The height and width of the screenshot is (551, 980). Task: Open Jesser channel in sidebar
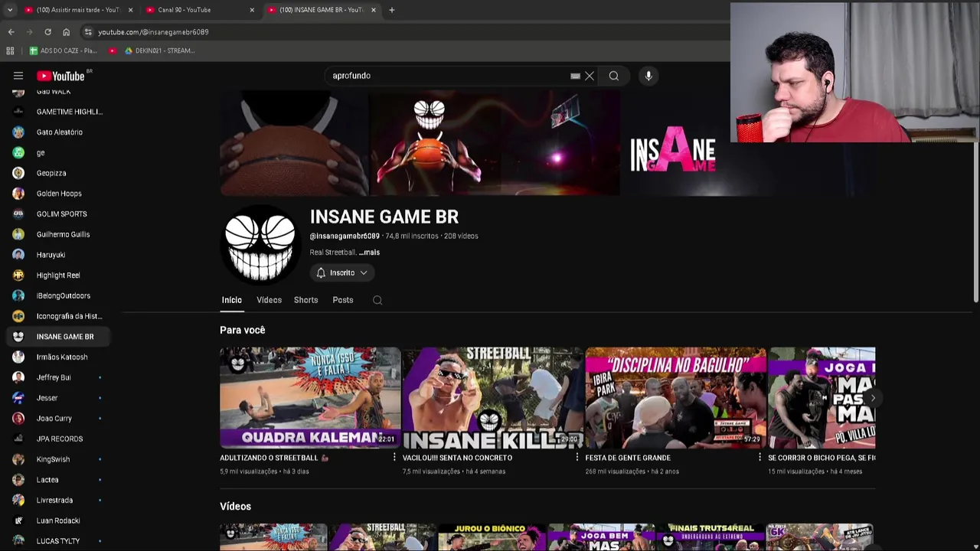coord(59,398)
